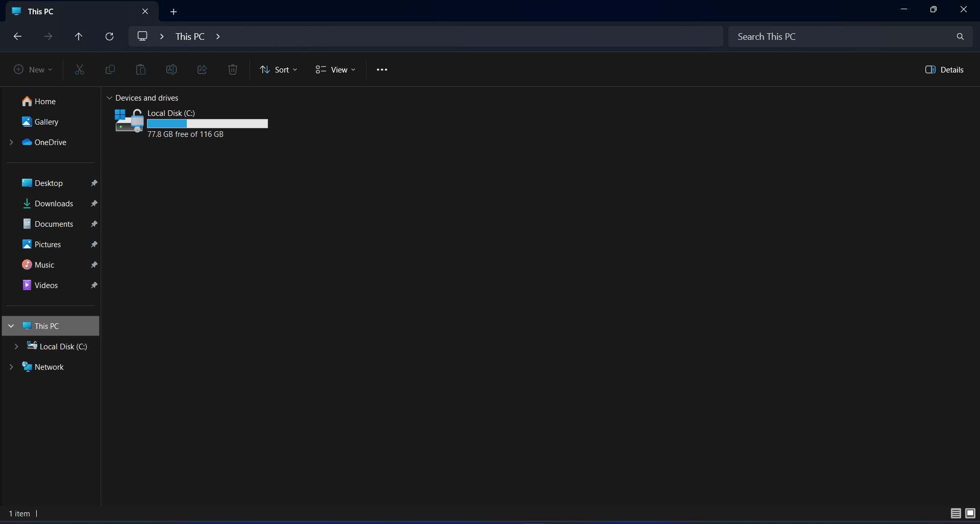Click the Delete trash icon

coord(233,69)
